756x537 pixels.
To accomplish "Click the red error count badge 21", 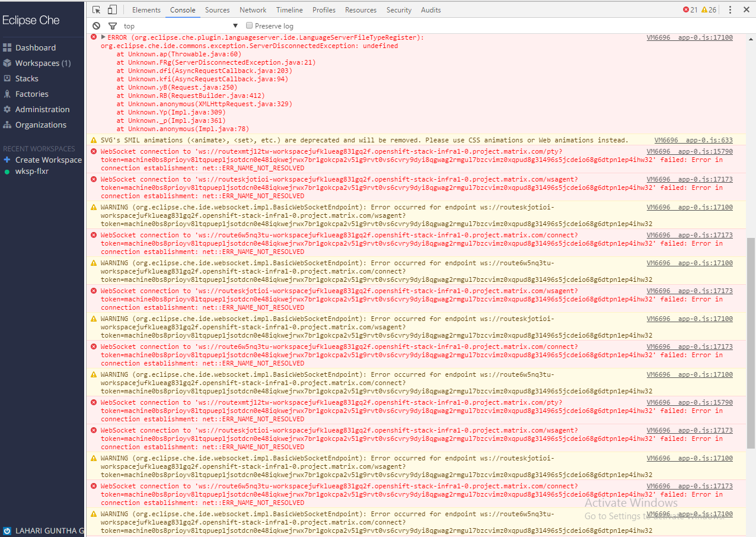I will 690,9.
